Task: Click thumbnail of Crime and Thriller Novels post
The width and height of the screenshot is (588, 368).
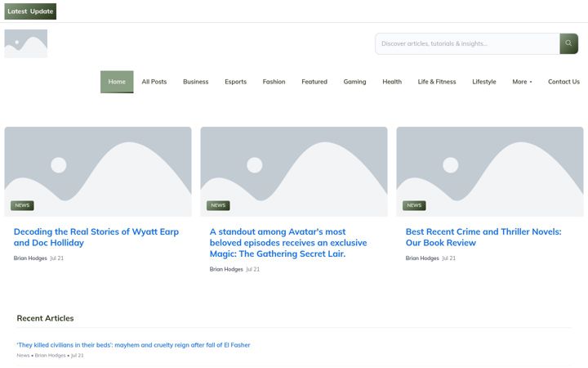Action: click(x=490, y=172)
